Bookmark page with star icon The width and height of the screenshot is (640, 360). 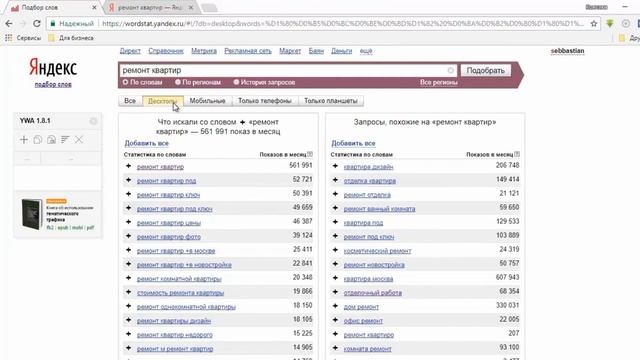click(x=594, y=24)
